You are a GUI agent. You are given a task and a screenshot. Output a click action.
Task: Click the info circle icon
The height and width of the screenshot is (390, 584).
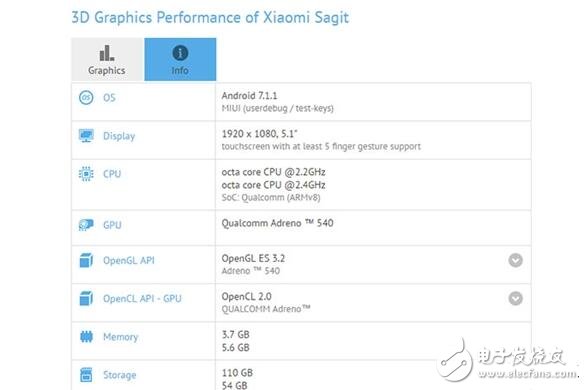(180, 53)
